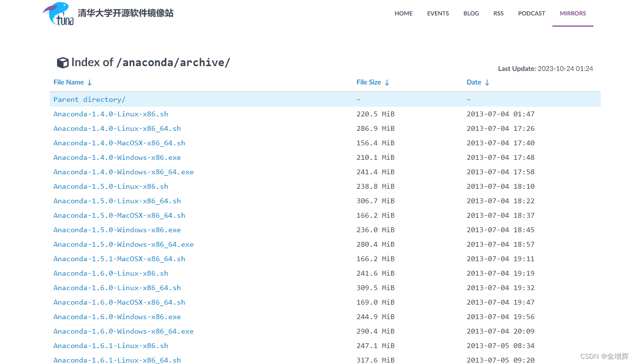Image resolution: width=636 pixels, height=364 pixels.
Task: Open the RSS nav item
Action: [498, 14]
